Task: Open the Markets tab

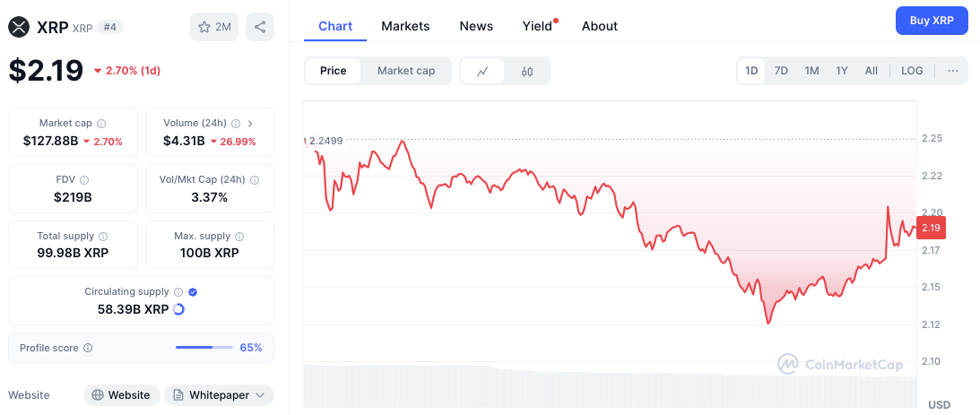Action: click(x=405, y=26)
